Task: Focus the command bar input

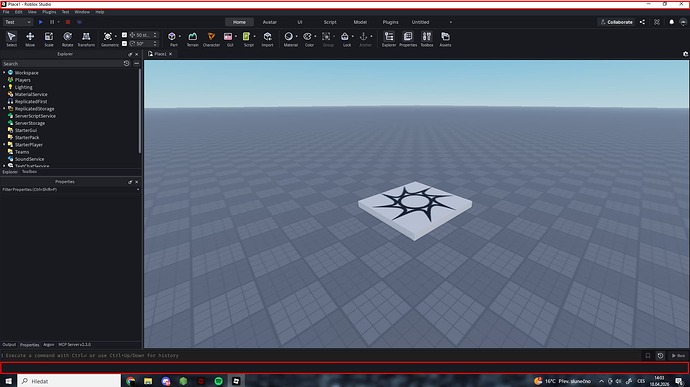Action: coord(321,356)
